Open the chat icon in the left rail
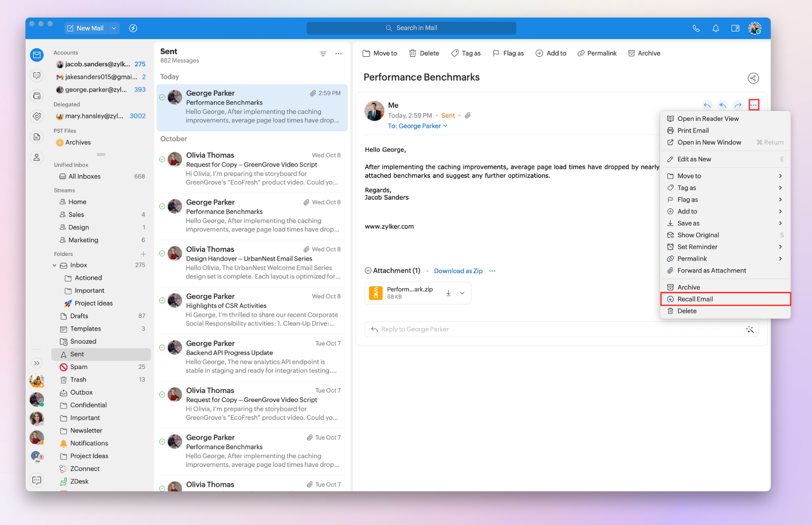812x525 pixels. (x=37, y=76)
